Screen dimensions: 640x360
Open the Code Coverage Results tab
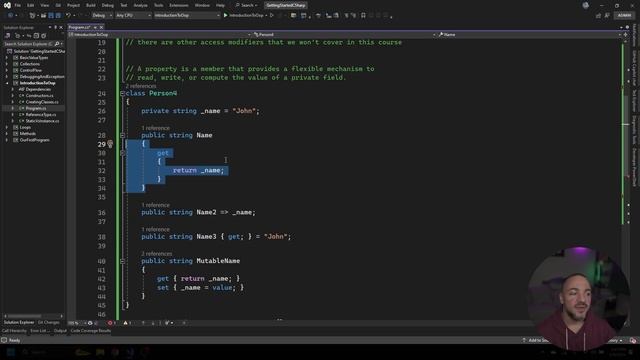click(x=91, y=331)
